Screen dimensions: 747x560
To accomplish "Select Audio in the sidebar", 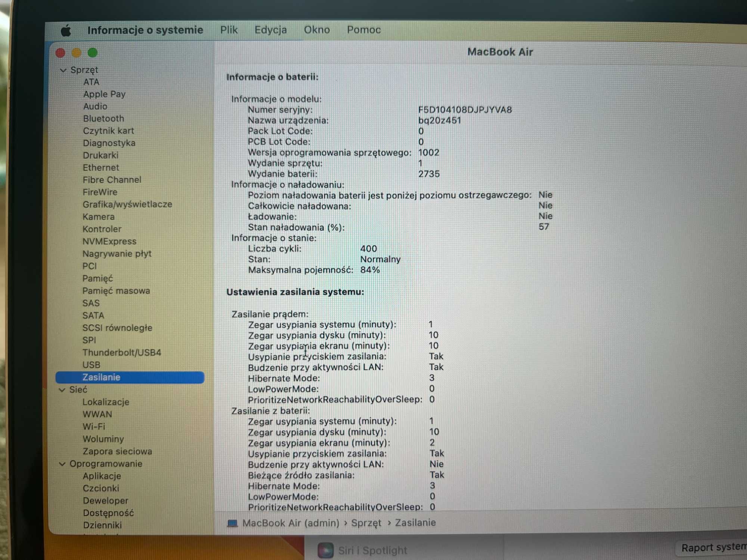I will pos(95,106).
